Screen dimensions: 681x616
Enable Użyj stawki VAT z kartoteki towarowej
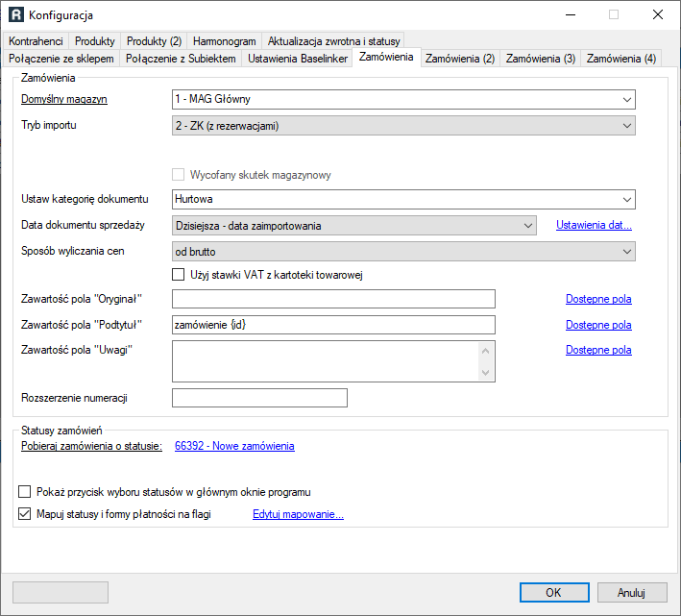(x=178, y=275)
